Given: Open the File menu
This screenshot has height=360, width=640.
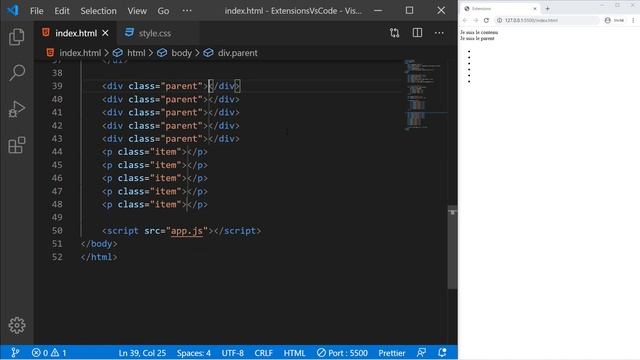Looking at the screenshot, I should point(36,11).
